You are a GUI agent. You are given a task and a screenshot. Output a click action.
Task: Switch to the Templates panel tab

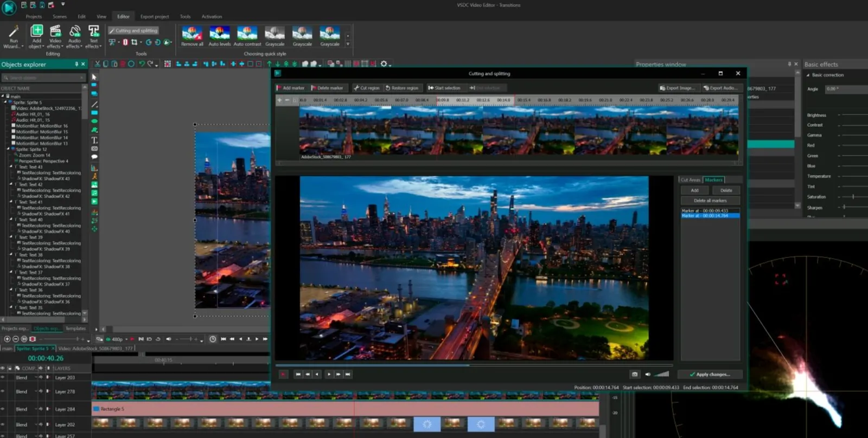75,328
